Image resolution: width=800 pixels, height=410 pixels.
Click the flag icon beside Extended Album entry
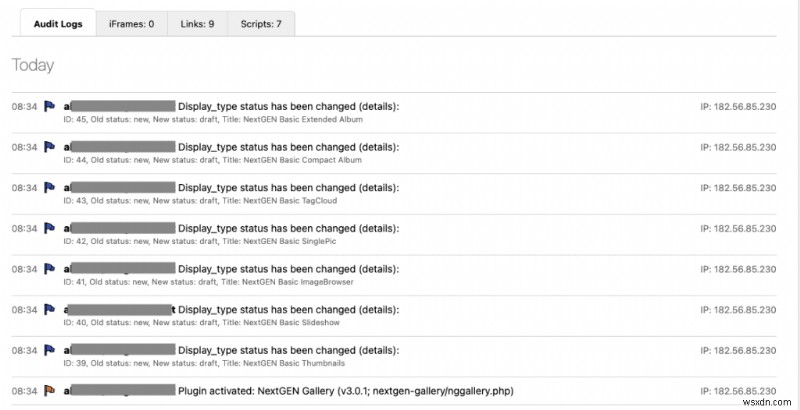click(x=49, y=105)
